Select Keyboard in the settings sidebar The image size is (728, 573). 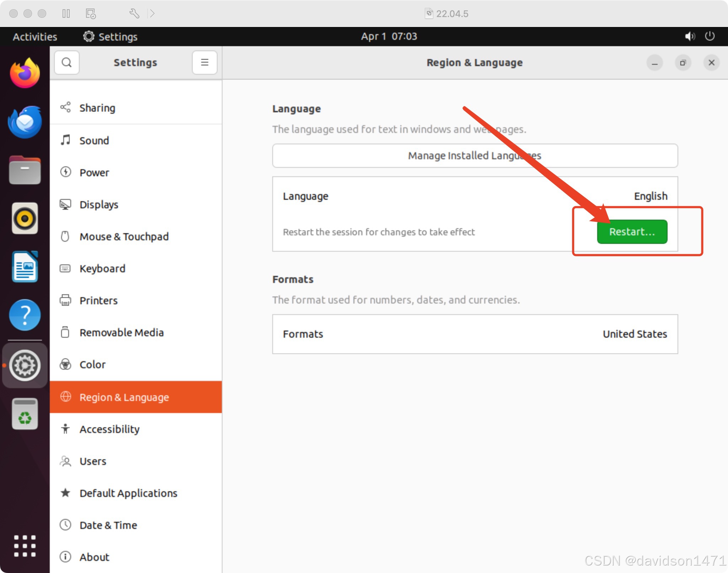pyautogui.click(x=102, y=269)
